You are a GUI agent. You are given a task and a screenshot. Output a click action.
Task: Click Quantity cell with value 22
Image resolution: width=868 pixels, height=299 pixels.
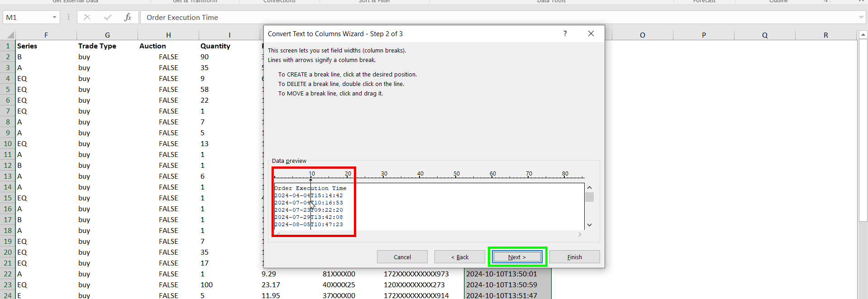(229, 100)
